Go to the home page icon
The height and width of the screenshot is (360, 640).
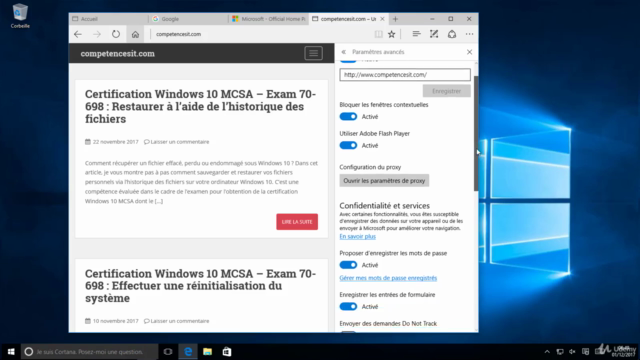point(135,34)
